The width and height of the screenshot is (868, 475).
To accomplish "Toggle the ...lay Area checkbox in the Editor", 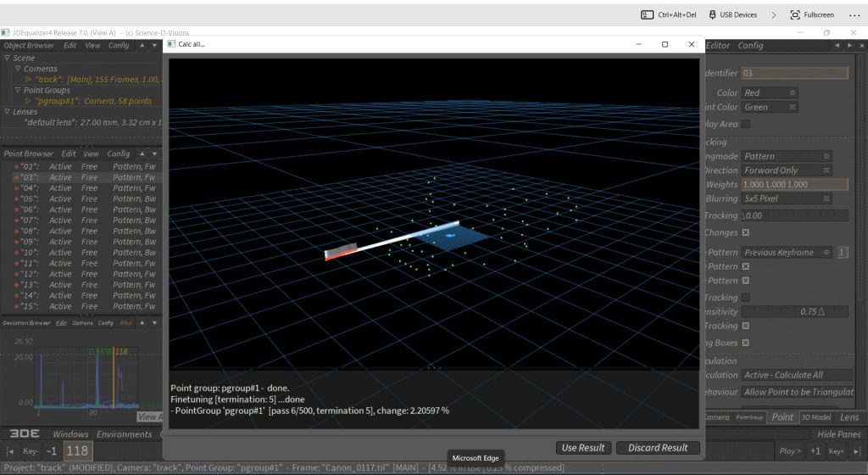I will [x=746, y=124].
